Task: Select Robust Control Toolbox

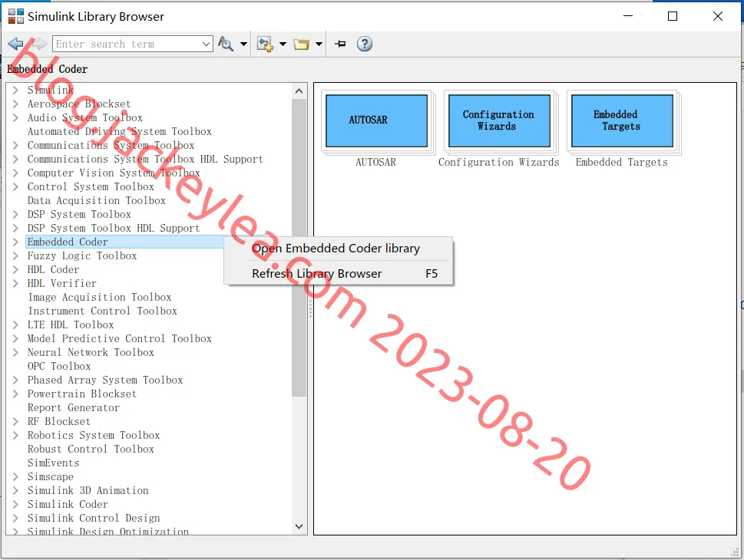Action: click(x=91, y=449)
